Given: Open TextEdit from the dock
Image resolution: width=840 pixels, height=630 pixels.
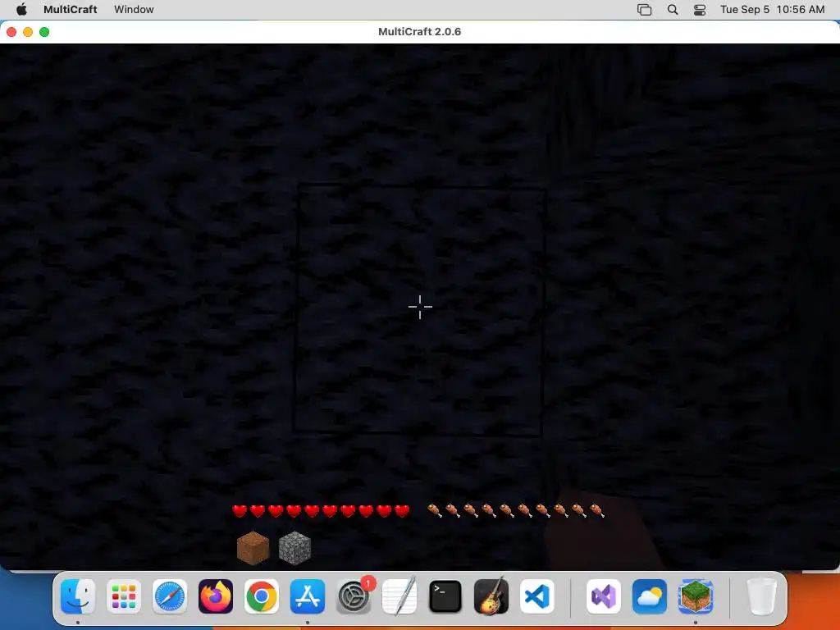Looking at the screenshot, I should (x=399, y=596).
